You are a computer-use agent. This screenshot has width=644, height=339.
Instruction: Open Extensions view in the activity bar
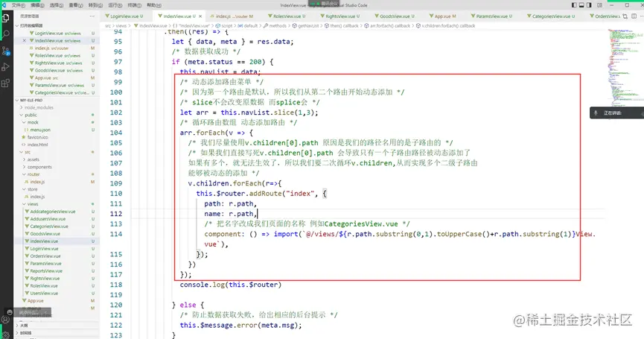[6, 83]
